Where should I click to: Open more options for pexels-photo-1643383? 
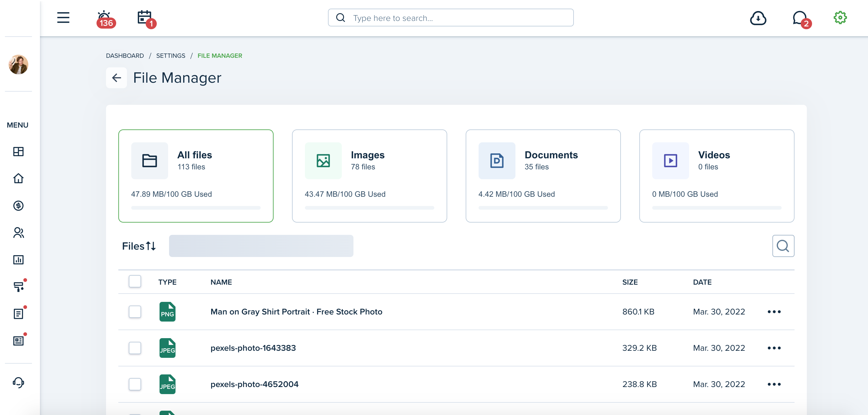click(774, 348)
